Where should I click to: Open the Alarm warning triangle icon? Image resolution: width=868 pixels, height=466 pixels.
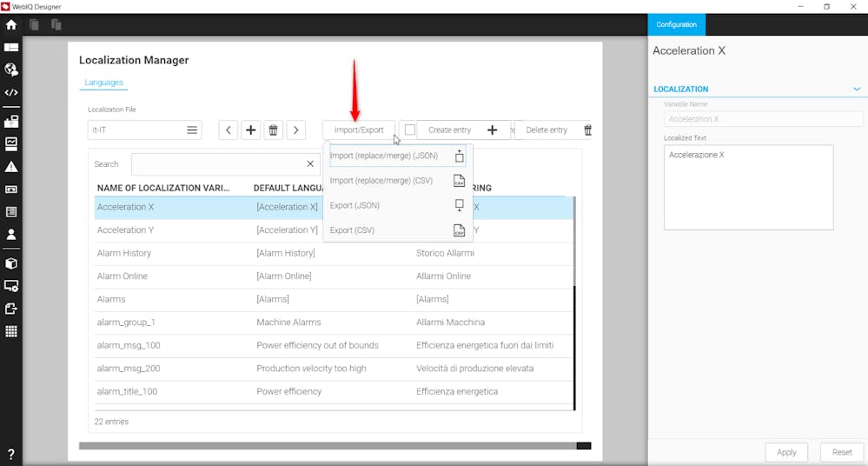(x=11, y=167)
